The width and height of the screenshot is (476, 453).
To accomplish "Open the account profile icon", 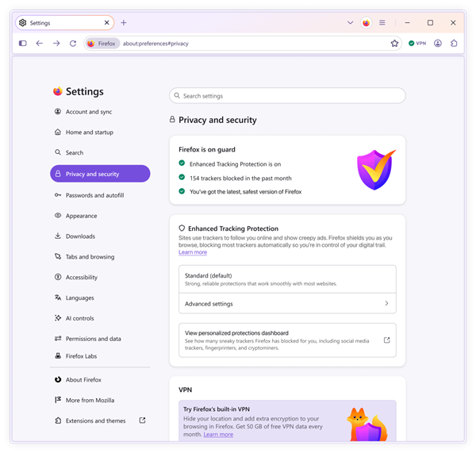I will coord(437,44).
